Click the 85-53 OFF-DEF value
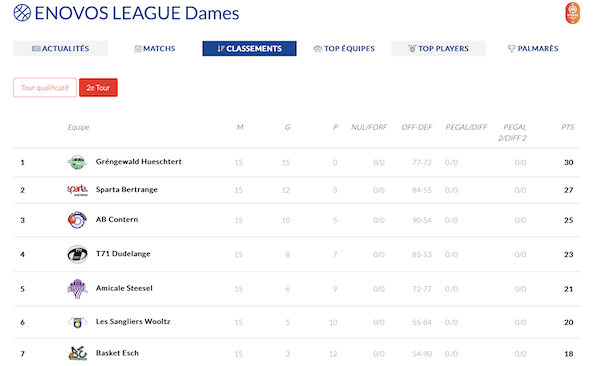Viewport: 600px width, 366px height. coord(422,254)
